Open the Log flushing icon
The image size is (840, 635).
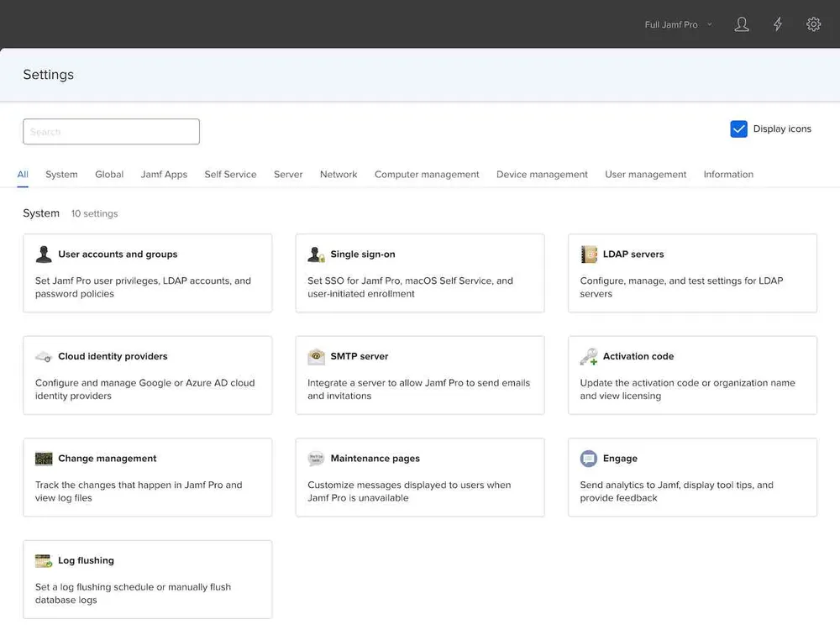pos(44,561)
